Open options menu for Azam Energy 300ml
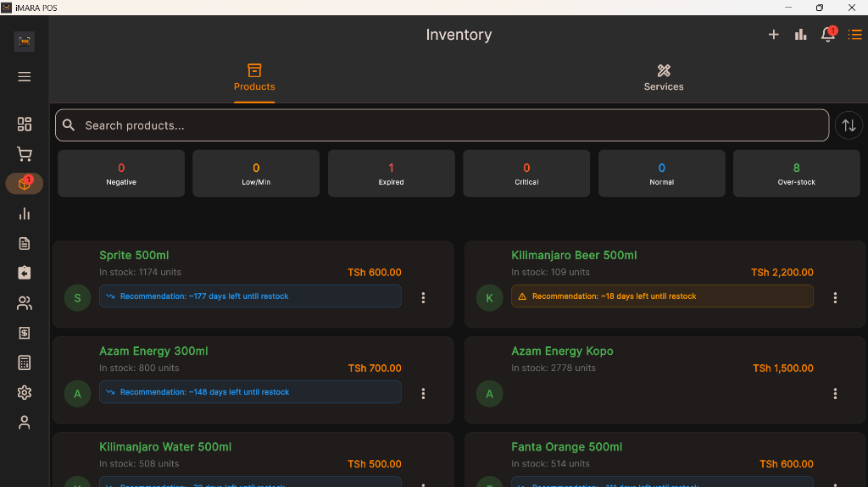 point(423,394)
